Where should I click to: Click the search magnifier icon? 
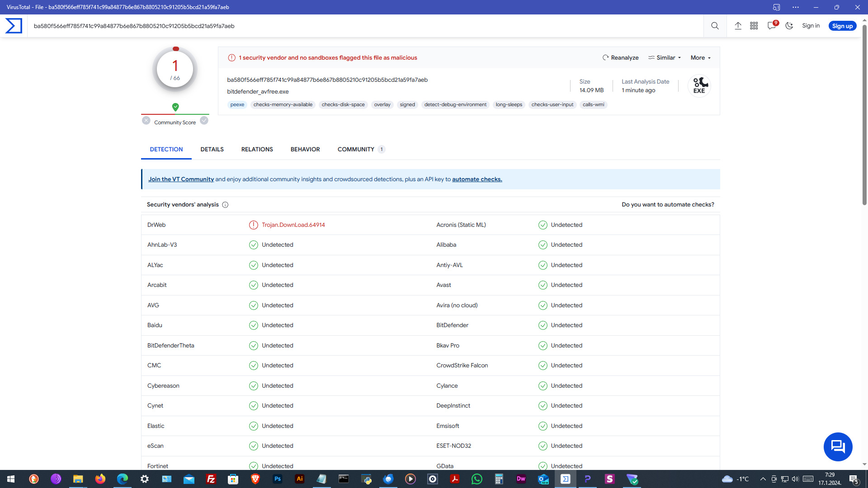tap(715, 26)
